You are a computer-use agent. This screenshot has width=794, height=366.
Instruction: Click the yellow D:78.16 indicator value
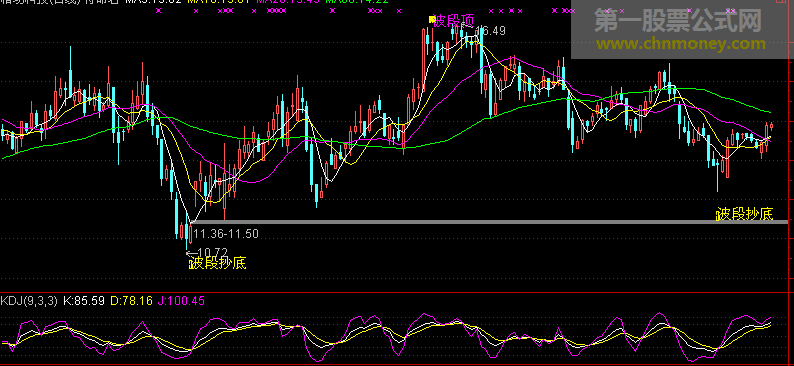[x=131, y=301]
